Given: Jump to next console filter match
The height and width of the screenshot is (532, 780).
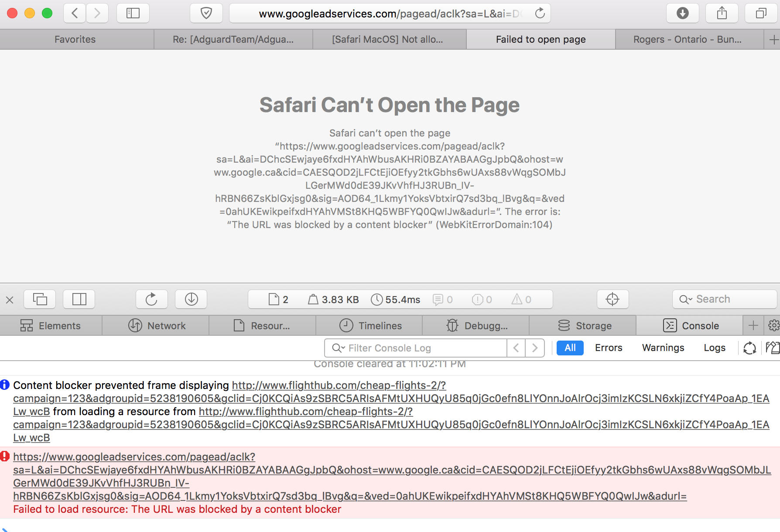Looking at the screenshot, I should tap(535, 348).
